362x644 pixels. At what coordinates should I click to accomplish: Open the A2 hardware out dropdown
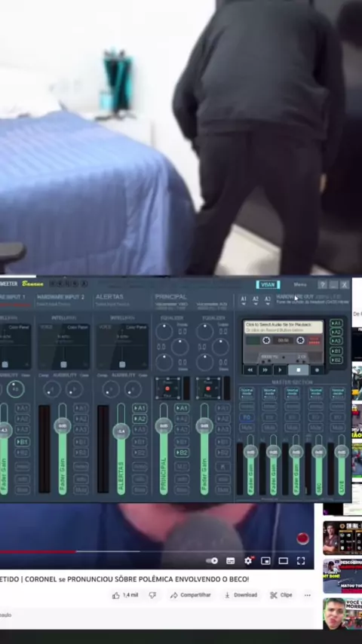click(x=256, y=300)
